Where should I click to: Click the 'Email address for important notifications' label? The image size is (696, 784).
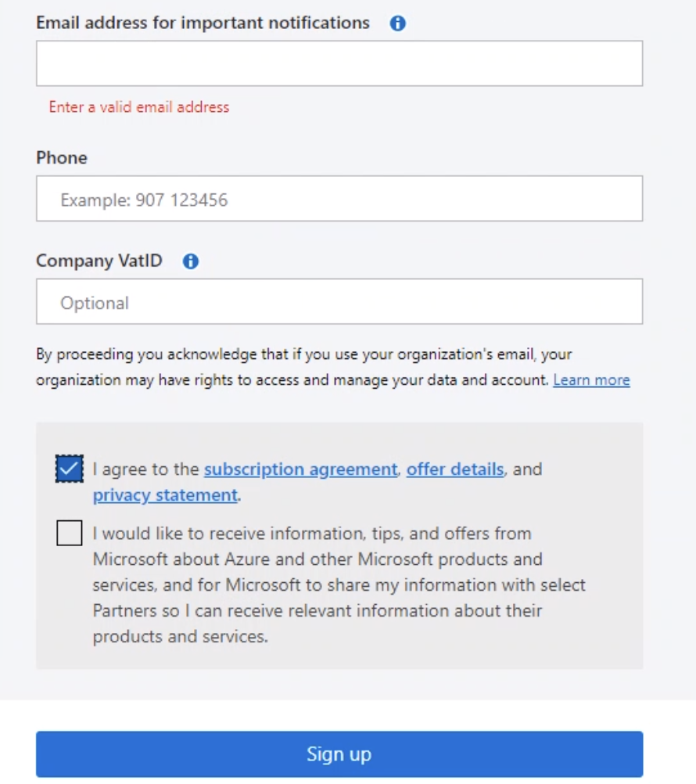coord(203,23)
